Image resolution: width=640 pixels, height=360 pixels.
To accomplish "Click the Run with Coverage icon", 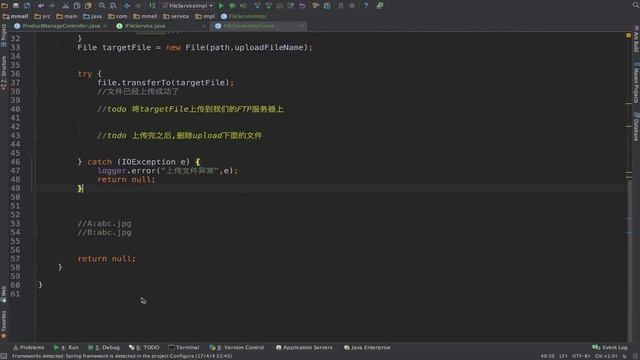I will [x=243, y=6].
